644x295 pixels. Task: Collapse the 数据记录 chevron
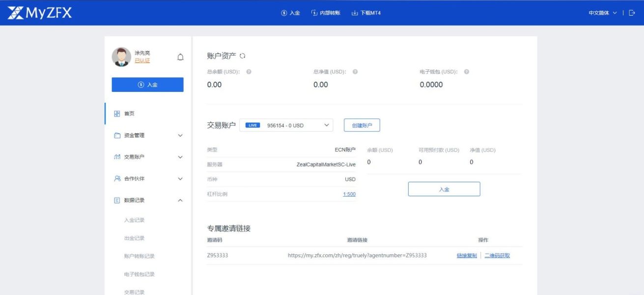180,200
